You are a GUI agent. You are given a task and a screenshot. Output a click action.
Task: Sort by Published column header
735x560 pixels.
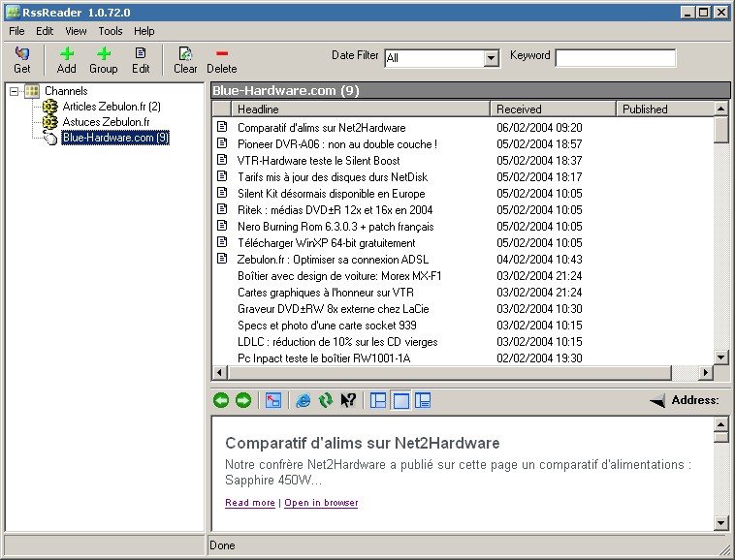coord(664,109)
